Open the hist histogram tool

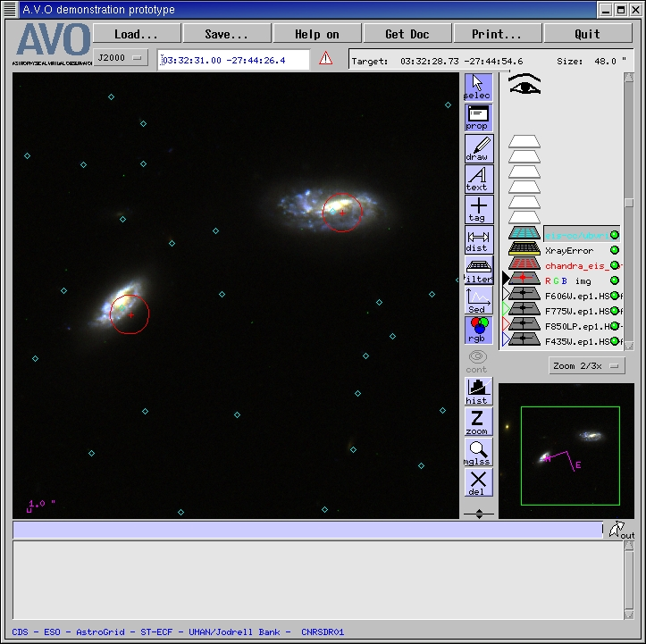pyautogui.click(x=478, y=391)
